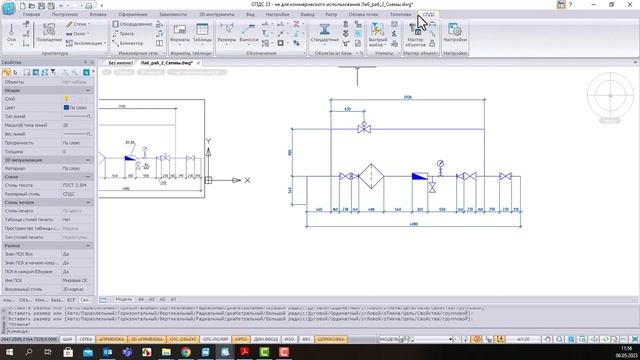Screen dimensions: 640x360
Task: Toggle СЕТКА grid display
Action: (x=86, y=339)
